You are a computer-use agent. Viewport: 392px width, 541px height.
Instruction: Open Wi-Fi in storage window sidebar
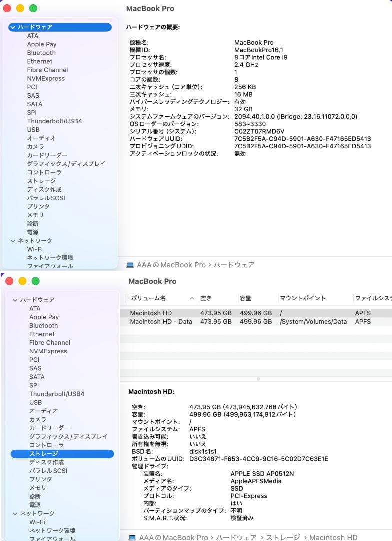click(37, 522)
